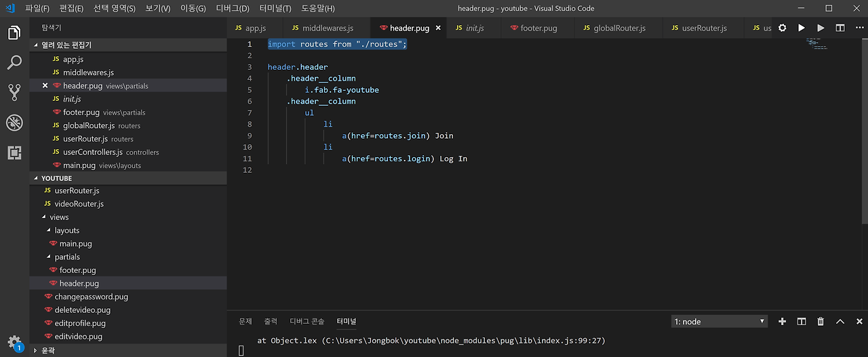Click the VS Code logo in title bar
The width and height of the screenshot is (868, 357).
click(x=10, y=8)
